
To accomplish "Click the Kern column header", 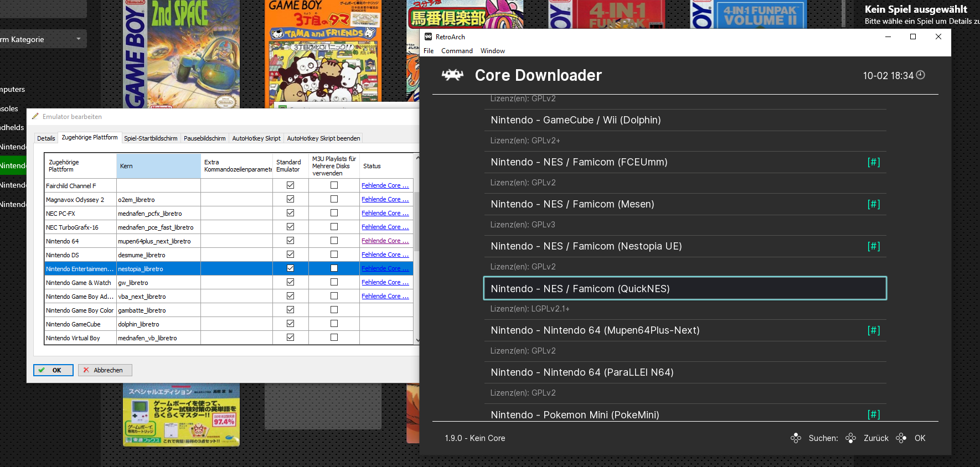I will point(158,166).
